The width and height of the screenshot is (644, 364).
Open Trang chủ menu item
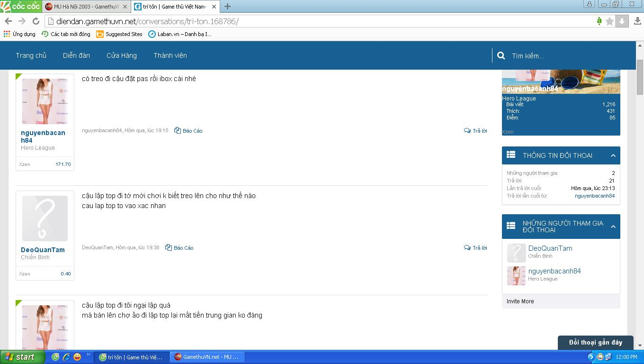pos(31,55)
